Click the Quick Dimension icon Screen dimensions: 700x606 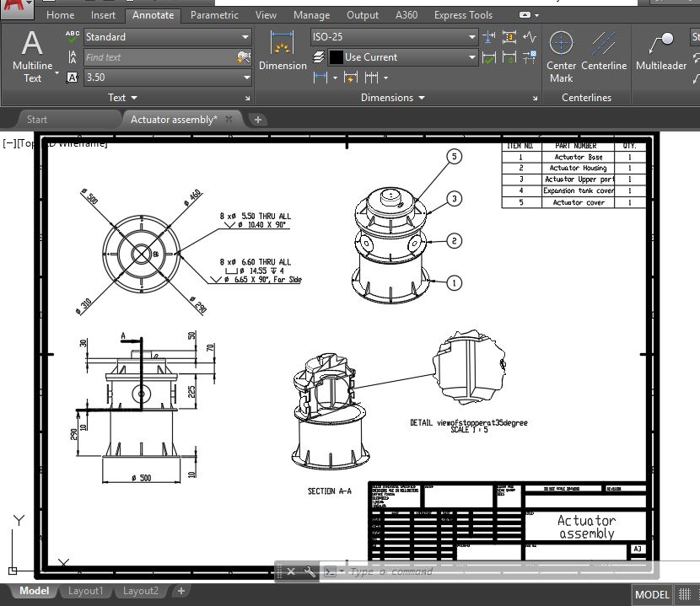351,78
